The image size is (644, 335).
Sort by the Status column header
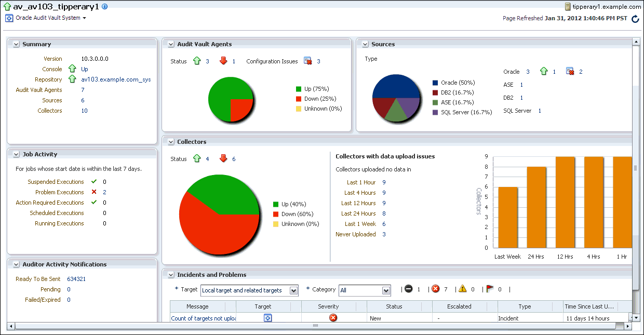[394, 306]
